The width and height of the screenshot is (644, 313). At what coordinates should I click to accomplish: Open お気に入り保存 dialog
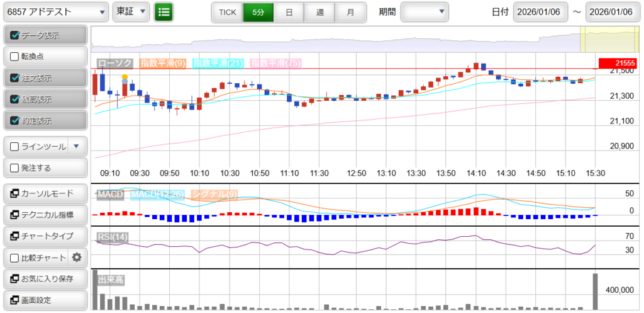click(45, 279)
